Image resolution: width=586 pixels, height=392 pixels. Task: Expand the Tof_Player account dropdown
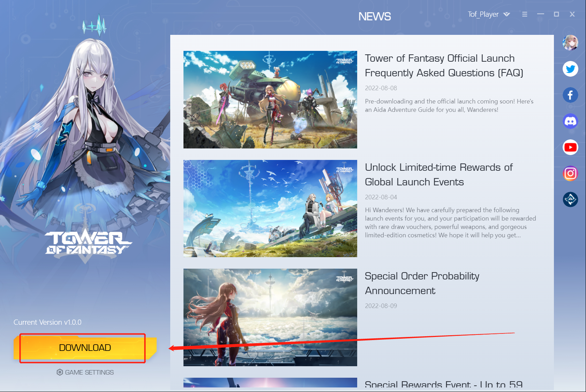(506, 14)
